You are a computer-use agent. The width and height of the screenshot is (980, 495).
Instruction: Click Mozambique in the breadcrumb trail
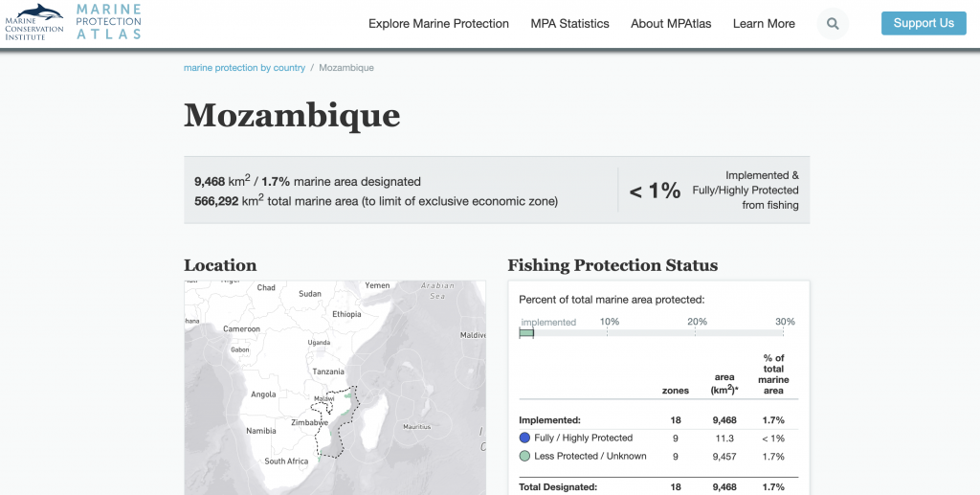[x=345, y=68]
